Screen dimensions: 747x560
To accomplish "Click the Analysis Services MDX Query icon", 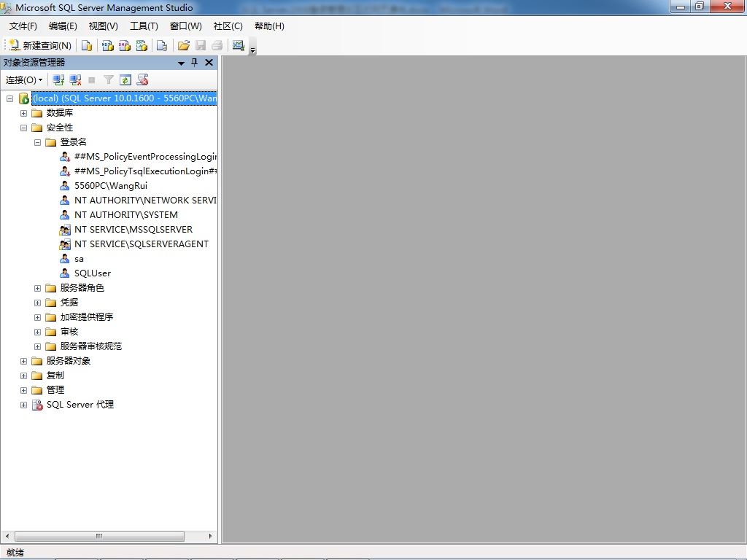I will [x=108, y=45].
